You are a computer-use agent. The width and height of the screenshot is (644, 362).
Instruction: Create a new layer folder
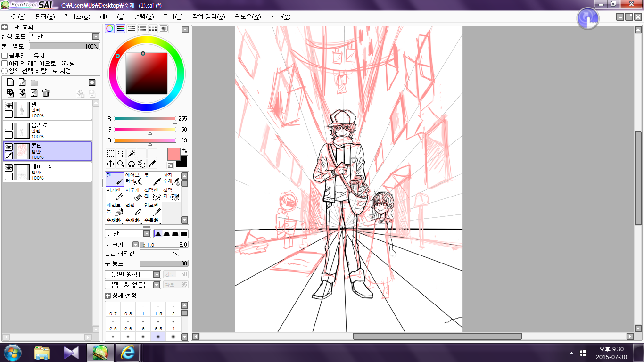point(34,82)
